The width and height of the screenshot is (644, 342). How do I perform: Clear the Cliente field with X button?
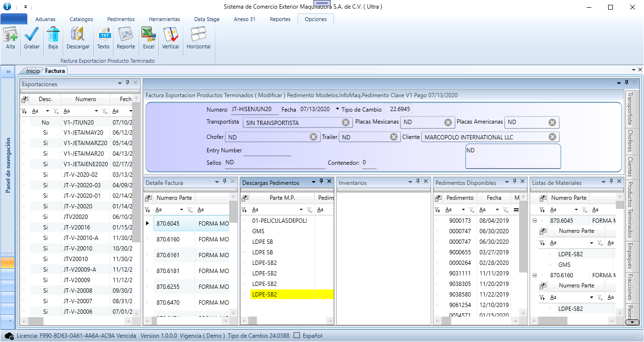click(552, 137)
